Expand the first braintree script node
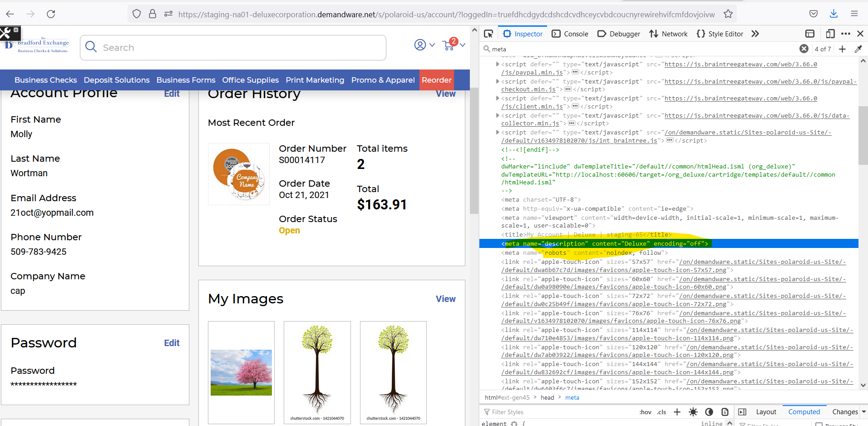Viewport: 868px width, 426px height. 497,64
